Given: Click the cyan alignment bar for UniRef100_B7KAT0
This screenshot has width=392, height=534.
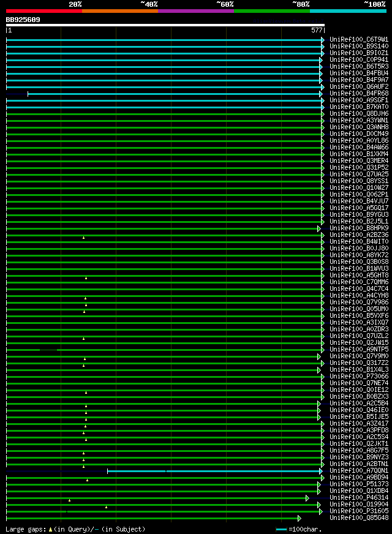Looking at the screenshot, I should pos(164,107).
